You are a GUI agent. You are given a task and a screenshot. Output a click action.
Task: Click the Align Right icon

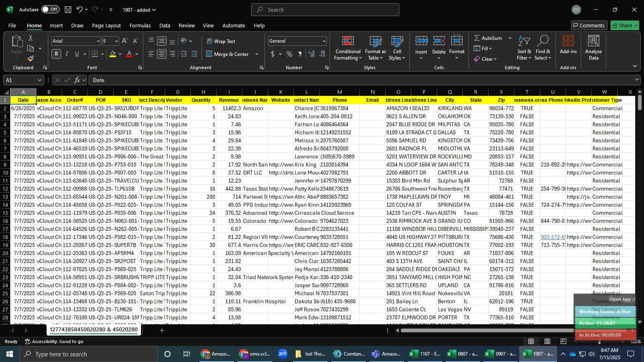click(x=172, y=54)
